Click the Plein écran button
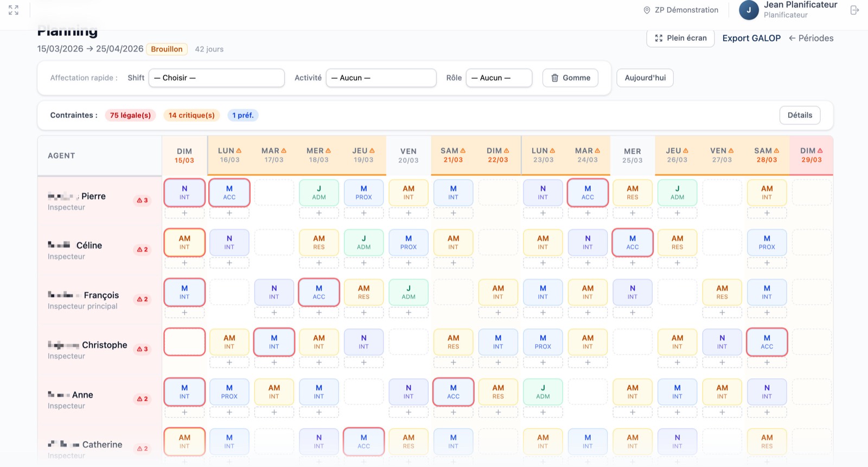Screen dimensions: 868x467 680,38
